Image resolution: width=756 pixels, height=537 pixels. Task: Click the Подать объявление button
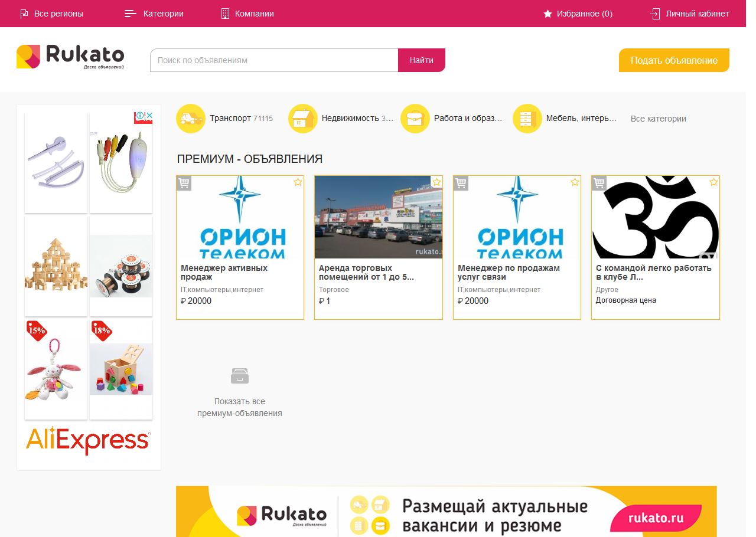[x=673, y=60]
